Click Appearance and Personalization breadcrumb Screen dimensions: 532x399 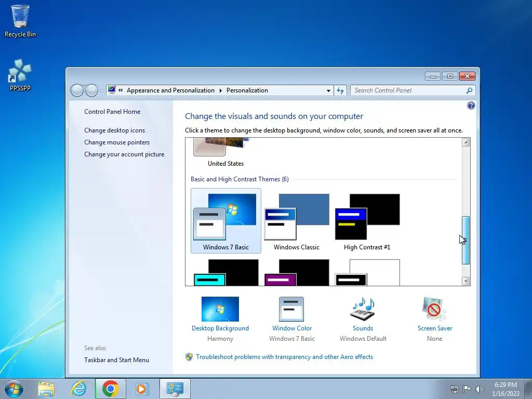coord(170,90)
